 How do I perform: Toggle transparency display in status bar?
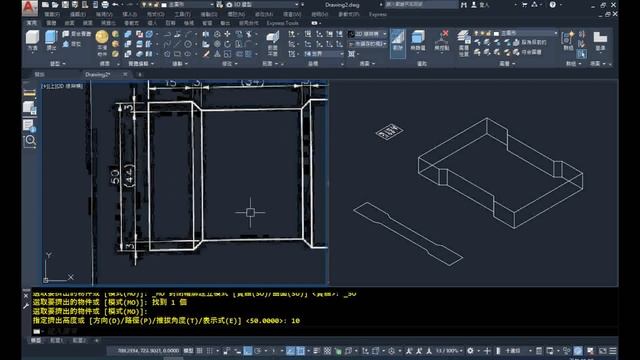[327, 351]
